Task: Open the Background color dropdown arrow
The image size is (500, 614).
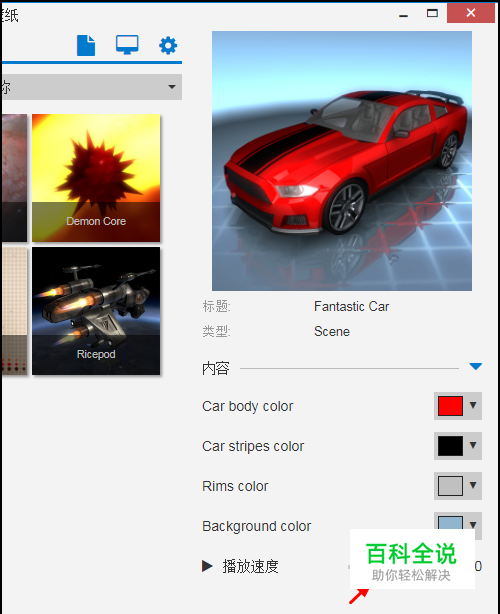Action: pos(473,524)
